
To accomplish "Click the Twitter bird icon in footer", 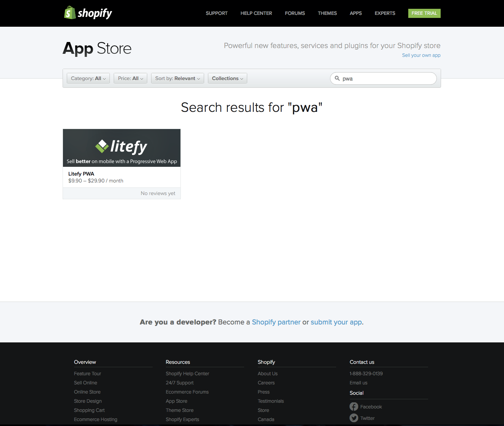I will click(x=354, y=418).
